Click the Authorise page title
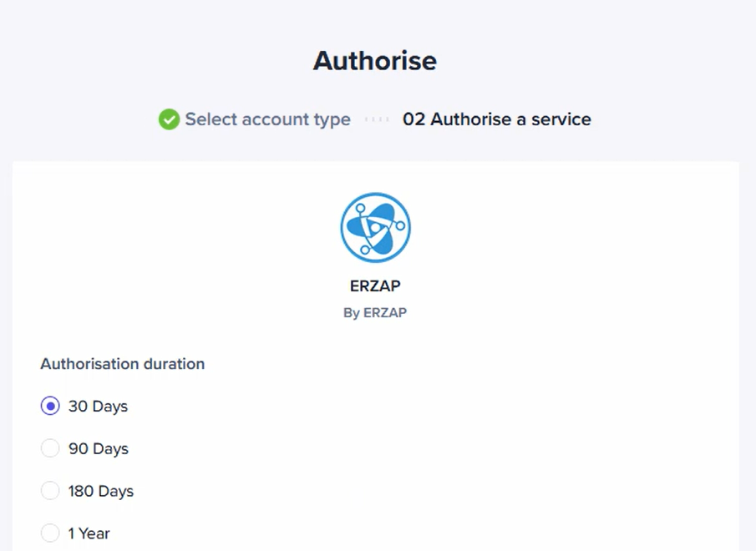The image size is (756, 551). [375, 61]
